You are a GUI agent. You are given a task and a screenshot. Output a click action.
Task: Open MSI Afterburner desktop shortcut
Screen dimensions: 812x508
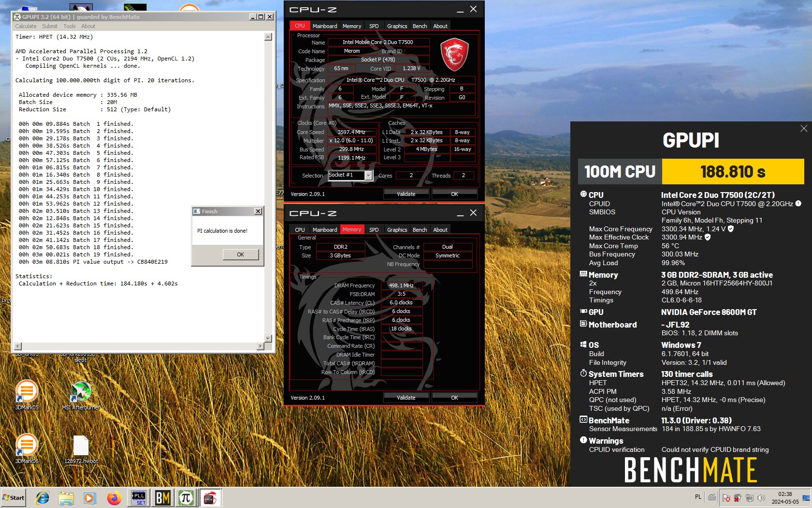(x=81, y=395)
